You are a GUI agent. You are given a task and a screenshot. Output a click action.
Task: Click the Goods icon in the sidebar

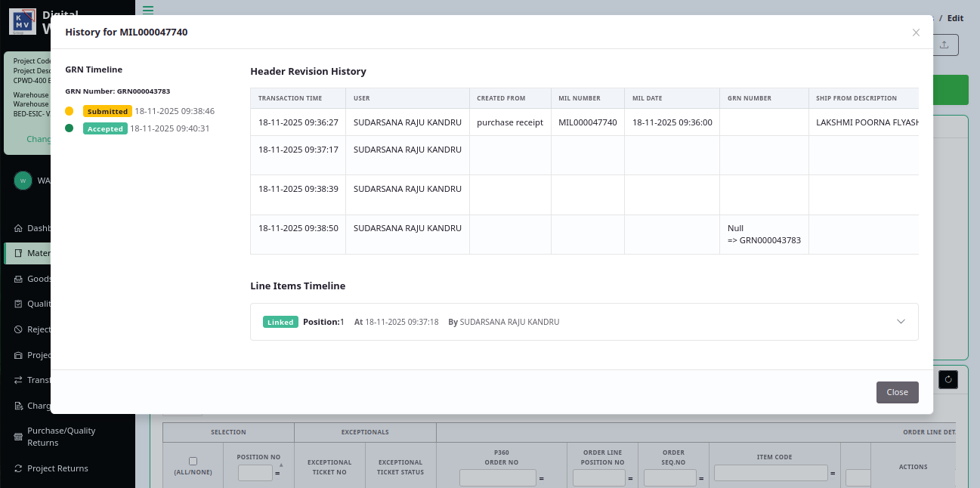pyautogui.click(x=19, y=279)
